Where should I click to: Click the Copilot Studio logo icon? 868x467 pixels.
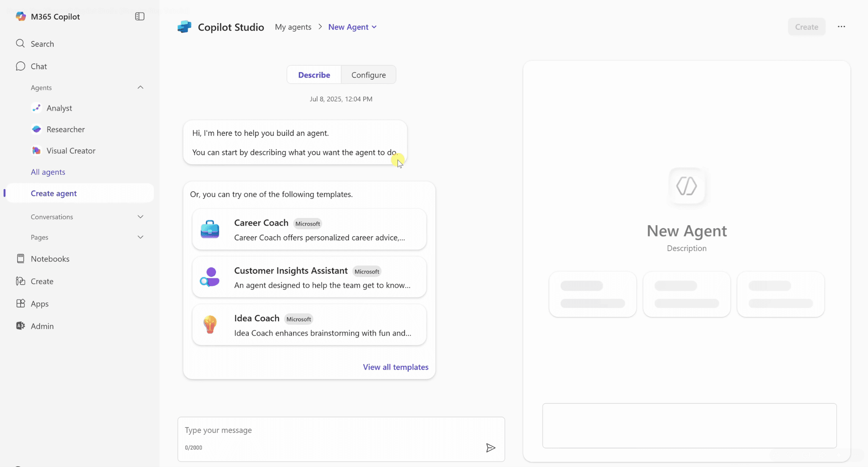coord(184,27)
